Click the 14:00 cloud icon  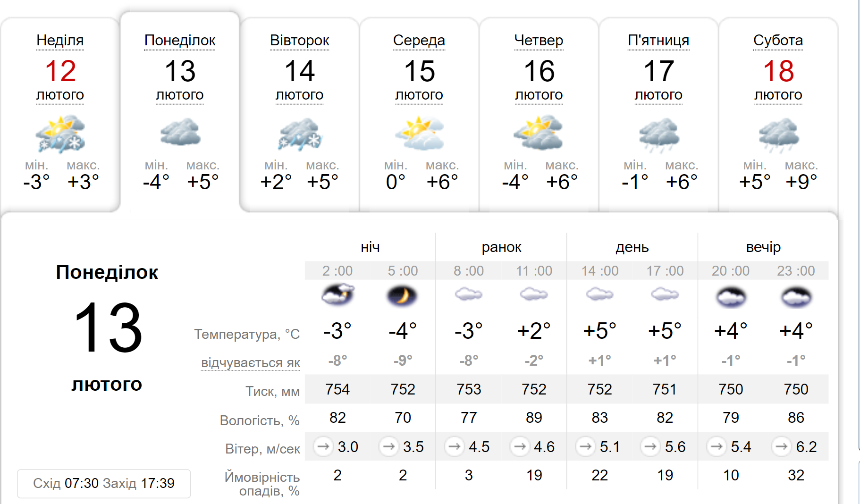point(599,295)
